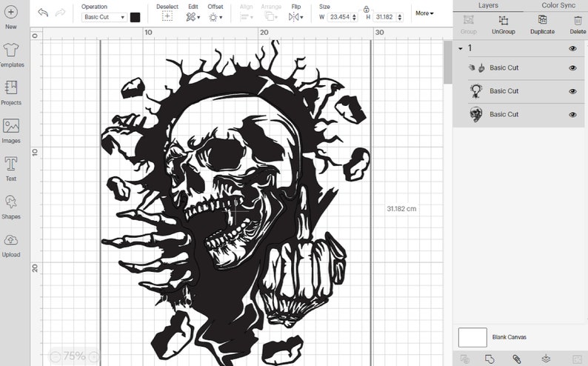This screenshot has height=366, width=588.
Task: Open the Operation Basic Cut dropdown
Action: tap(104, 17)
